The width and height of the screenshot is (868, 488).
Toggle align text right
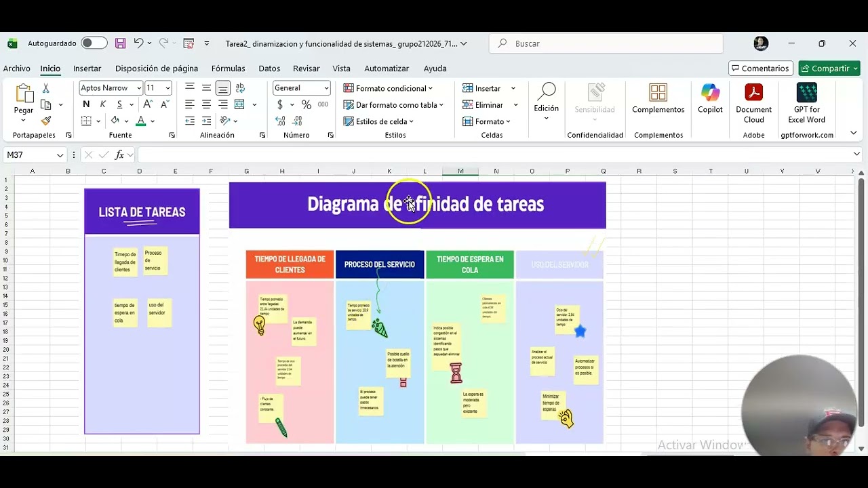click(222, 104)
